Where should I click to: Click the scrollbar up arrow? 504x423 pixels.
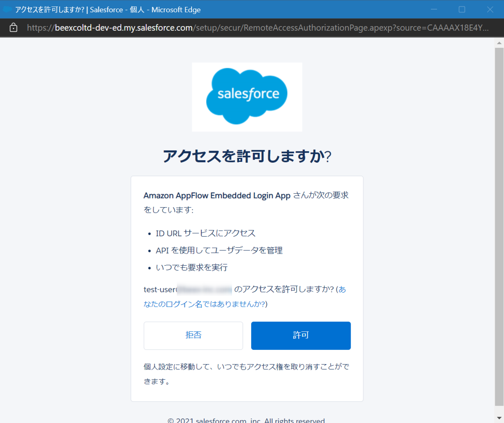(x=499, y=43)
